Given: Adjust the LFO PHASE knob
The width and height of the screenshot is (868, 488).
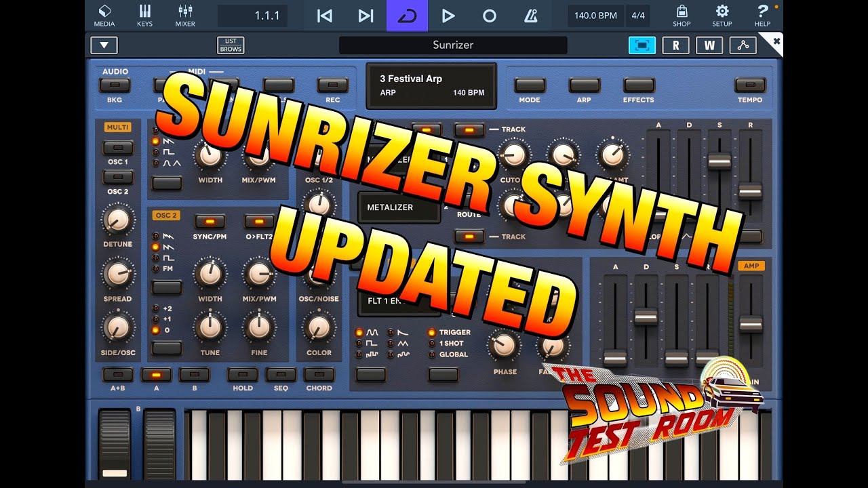Looking at the screenshot, I should tap(505, 346).
